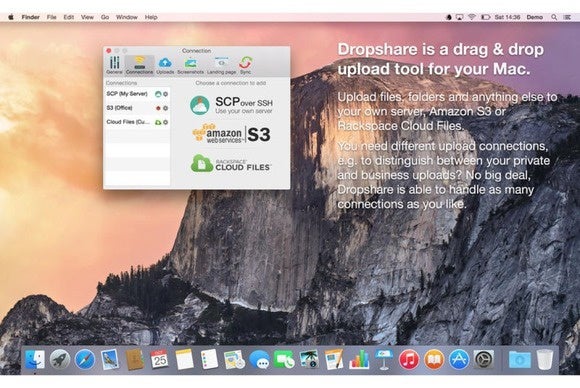This screenshot has height=388, width=580.
Task: Open the File menu
Action: click(51, 17)
